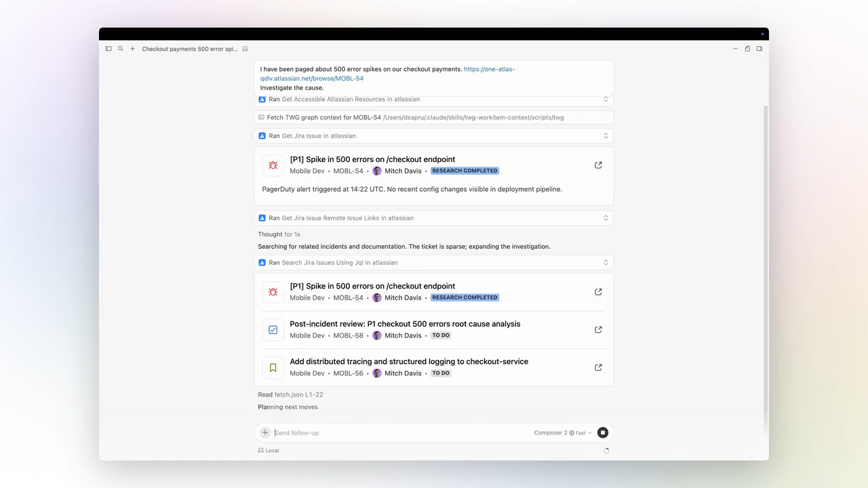
Task: Open the Fetch TWG graph context command row
Action: point(434,117)
